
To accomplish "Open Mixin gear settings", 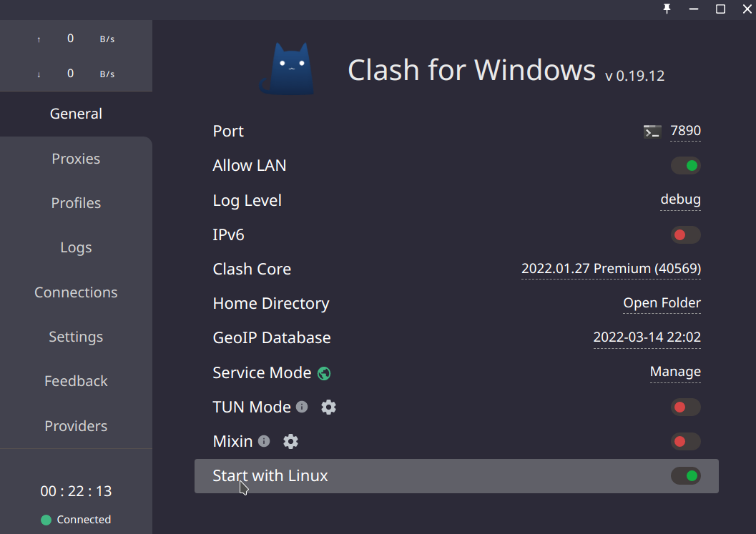I will [290, 442].
